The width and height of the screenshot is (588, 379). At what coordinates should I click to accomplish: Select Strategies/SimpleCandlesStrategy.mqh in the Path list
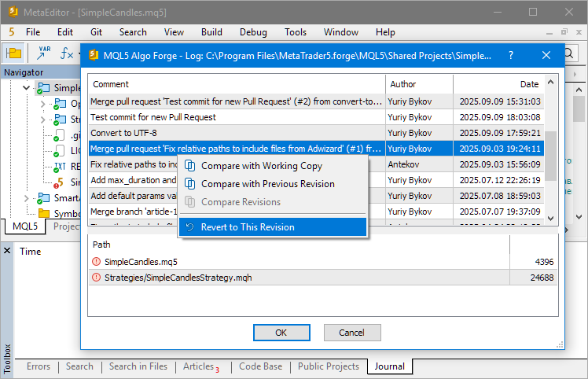pyautogui.click(x=323, y=278)
